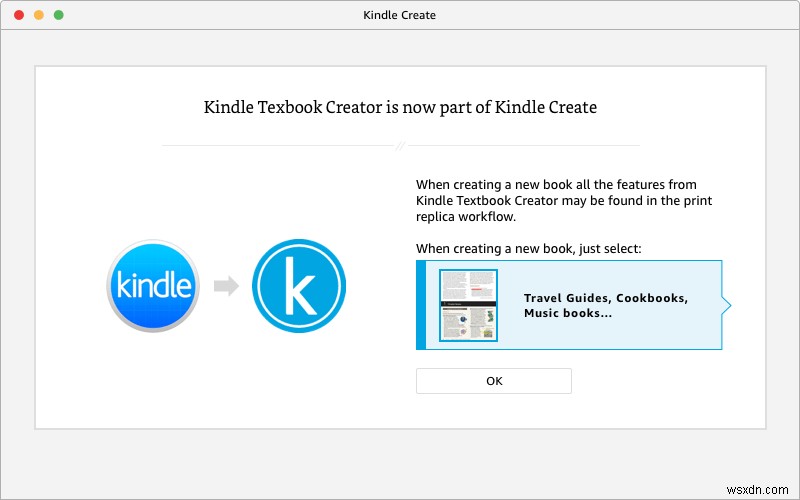Viewport: 800px width, 500px height.
Task: Close the Kindle Create window with red button
Action: point(19,15)
